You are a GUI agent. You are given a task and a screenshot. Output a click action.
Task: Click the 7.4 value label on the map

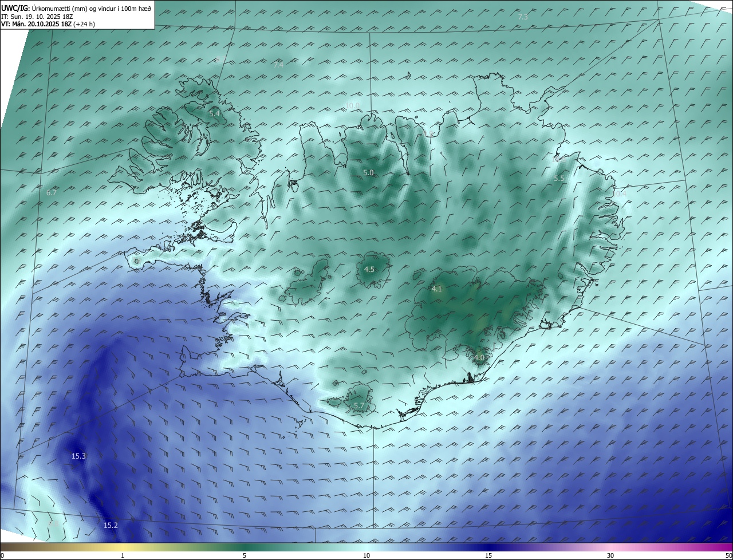pos(278,65)
